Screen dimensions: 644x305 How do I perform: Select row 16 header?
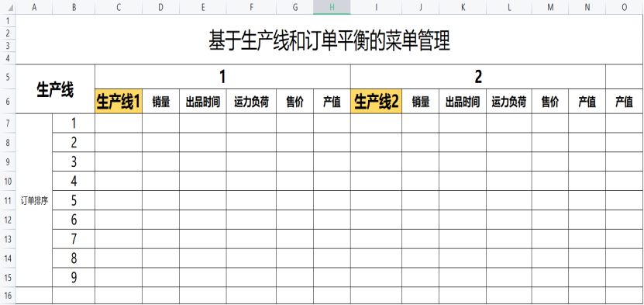[8, 295]
